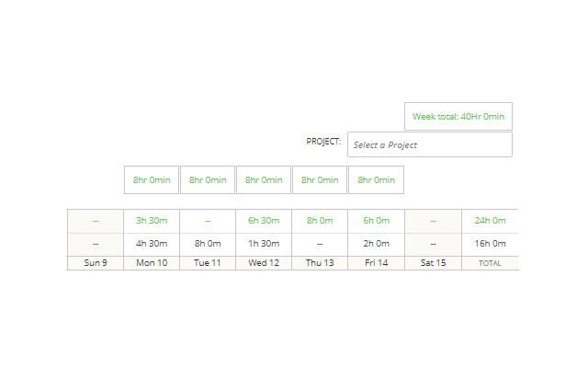Click the 8h 0m Tuesday cell

pos(208,244)
